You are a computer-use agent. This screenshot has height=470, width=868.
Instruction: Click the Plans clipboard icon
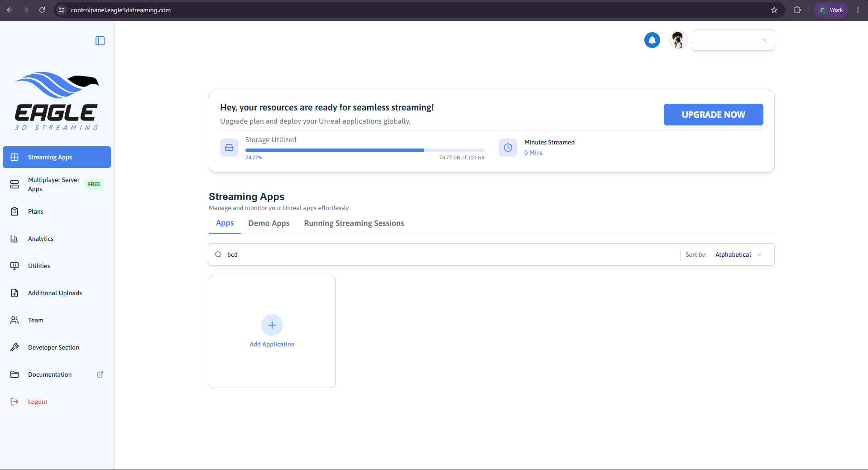(x=14, y=211)
